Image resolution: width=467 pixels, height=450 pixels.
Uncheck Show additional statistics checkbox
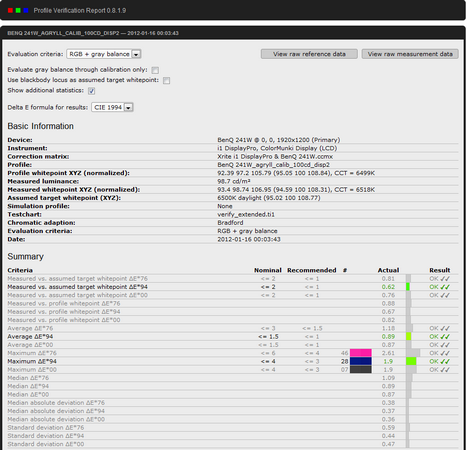click(91, 91)
